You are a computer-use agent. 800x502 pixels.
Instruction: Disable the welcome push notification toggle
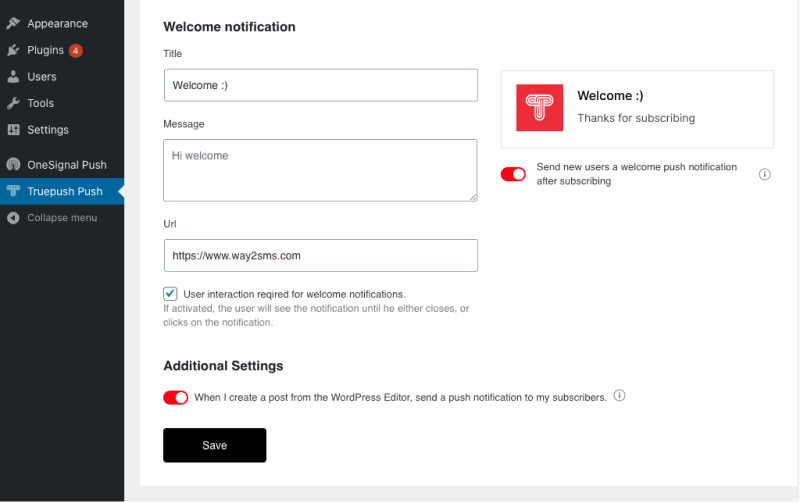pos(513,174)
